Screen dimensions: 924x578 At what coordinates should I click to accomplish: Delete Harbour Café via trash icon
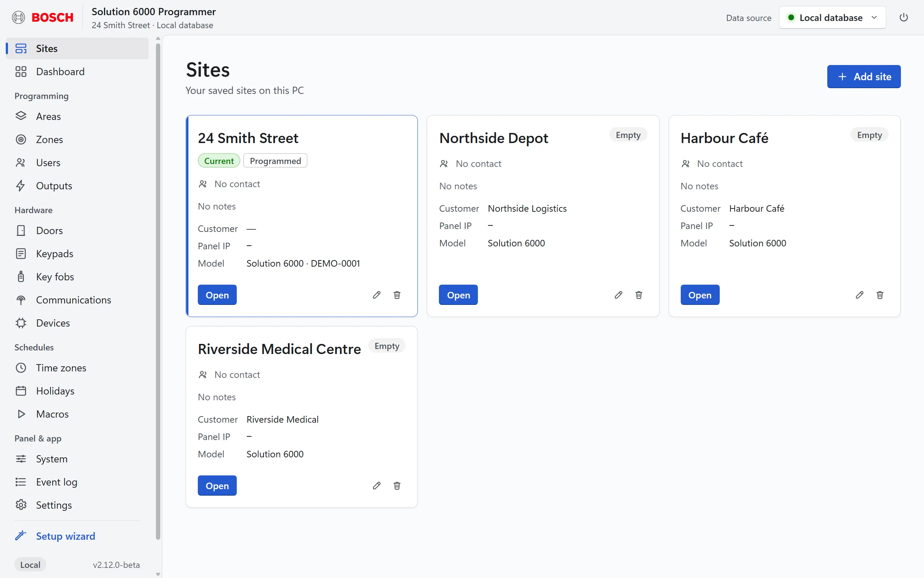[880, 295]
